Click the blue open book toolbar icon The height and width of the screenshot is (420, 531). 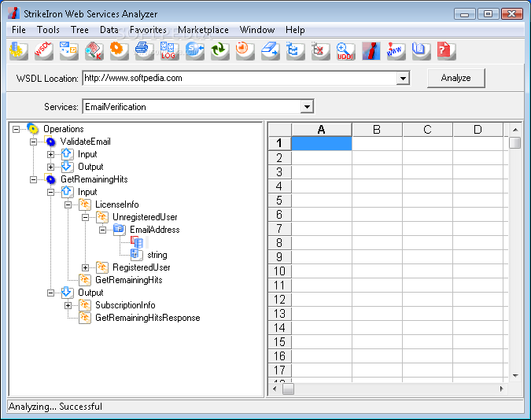click(421, 51)
